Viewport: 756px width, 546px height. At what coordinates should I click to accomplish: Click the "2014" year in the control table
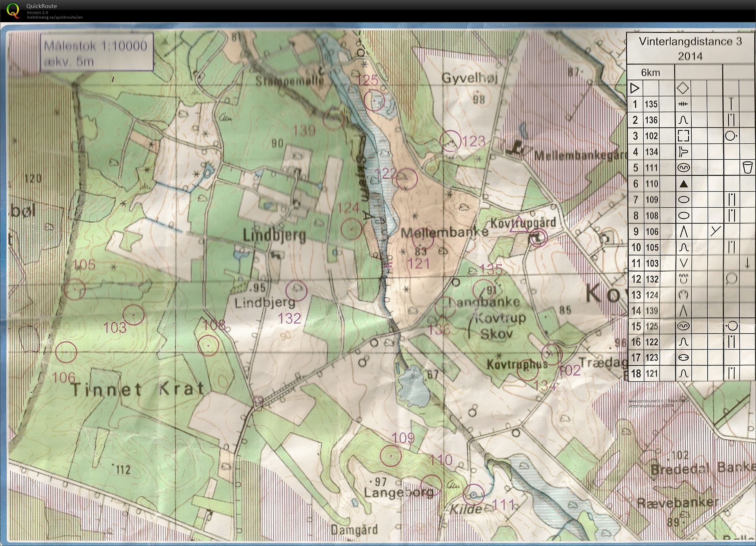(690, 56)
